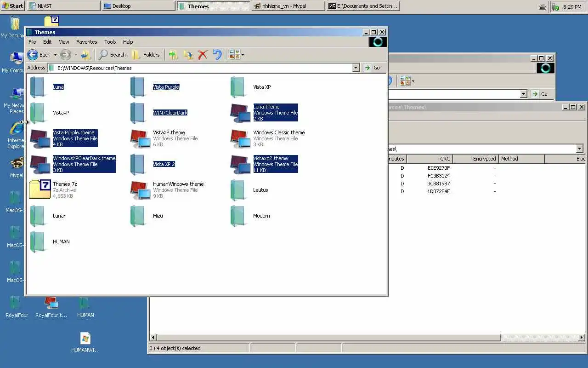Click the Copy To toolbar icon
Screen dimensions: 588x368
coord(188,55)
